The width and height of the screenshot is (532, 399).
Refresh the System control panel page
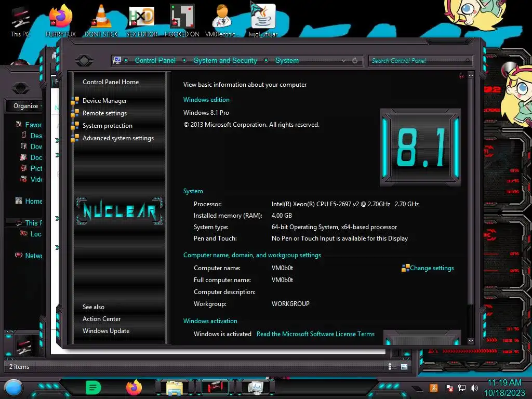[355, 61]
